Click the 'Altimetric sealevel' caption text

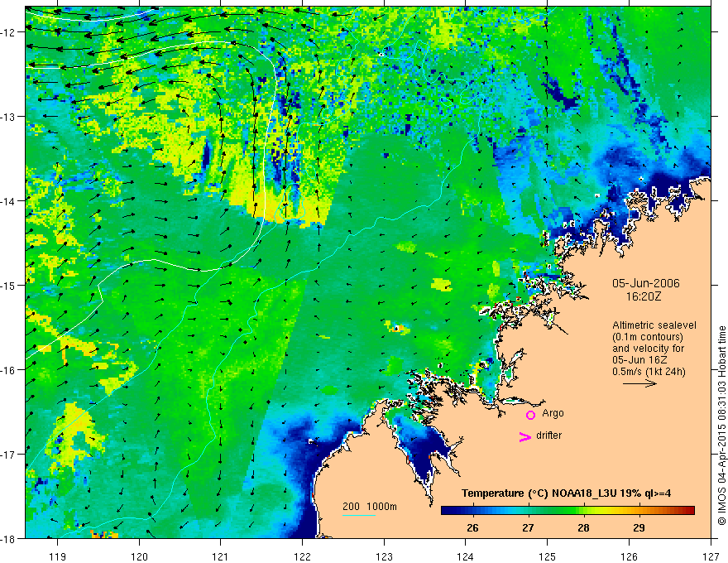tap(654, 325)
